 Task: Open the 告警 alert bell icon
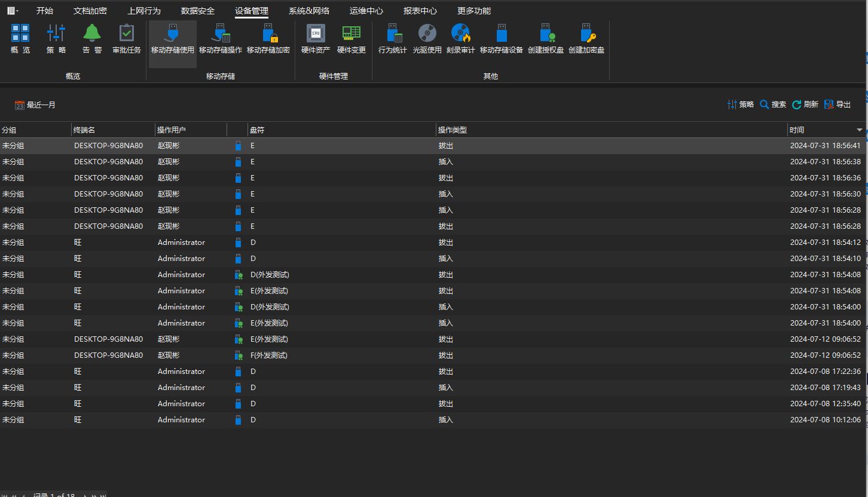pos(92,39)
